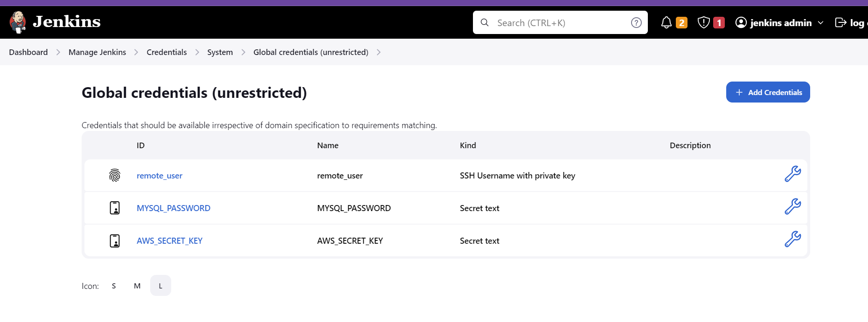Open the remote_user credential ID link
Screen dimensions: 868x322
160,176
